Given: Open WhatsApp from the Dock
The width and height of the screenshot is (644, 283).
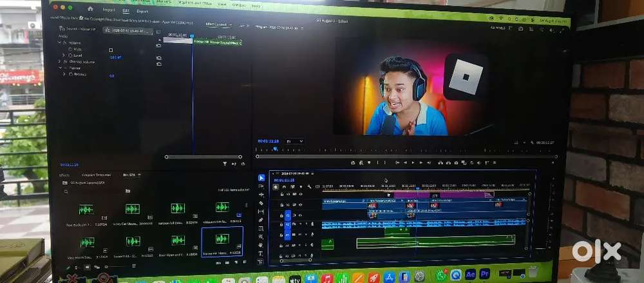Looking at the screenshot, I should tap(442, 275).
